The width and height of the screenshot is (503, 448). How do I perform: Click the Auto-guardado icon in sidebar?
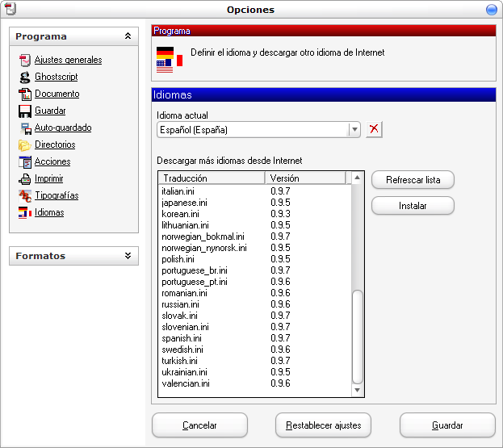coord(26,128)
